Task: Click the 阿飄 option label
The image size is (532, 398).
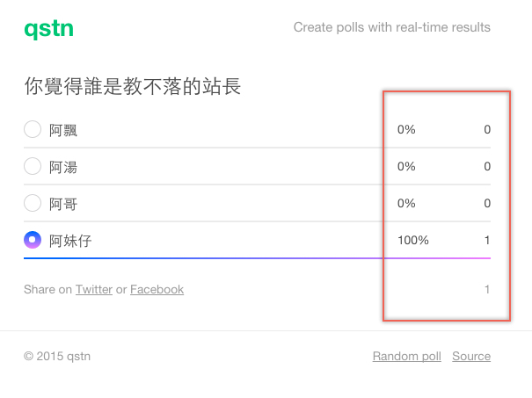Action: tap(63, 130)
